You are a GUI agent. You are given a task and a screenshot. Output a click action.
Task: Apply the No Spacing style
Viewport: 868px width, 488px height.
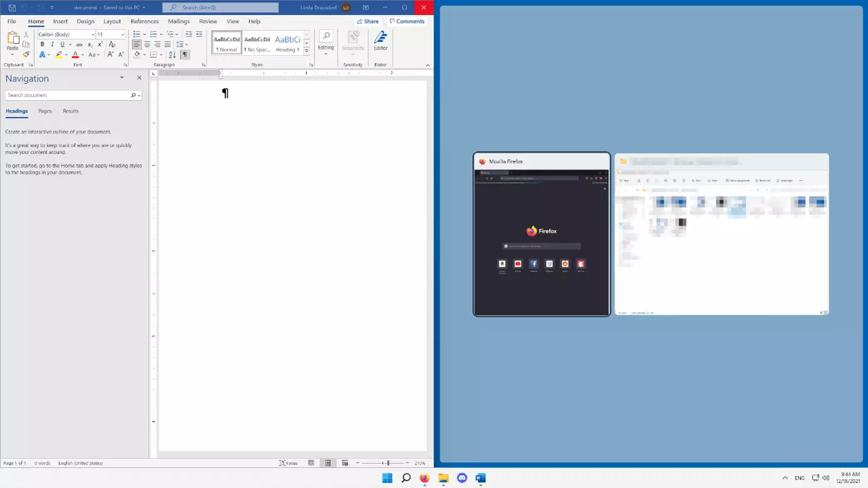point(257,42)
